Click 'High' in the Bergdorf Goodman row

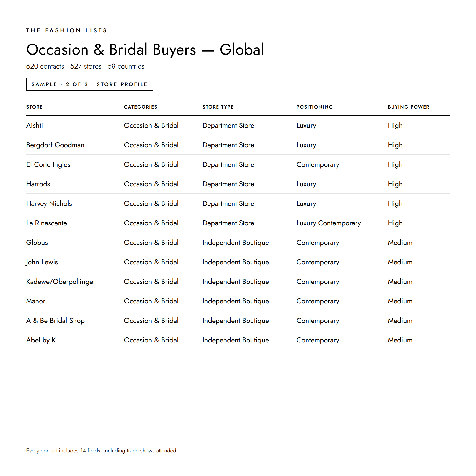point(395,145)
